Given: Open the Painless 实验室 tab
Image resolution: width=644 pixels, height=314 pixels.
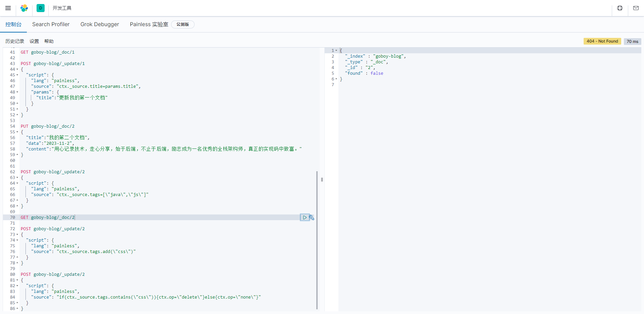Looking at the screenshot, I should pos(149,24).
